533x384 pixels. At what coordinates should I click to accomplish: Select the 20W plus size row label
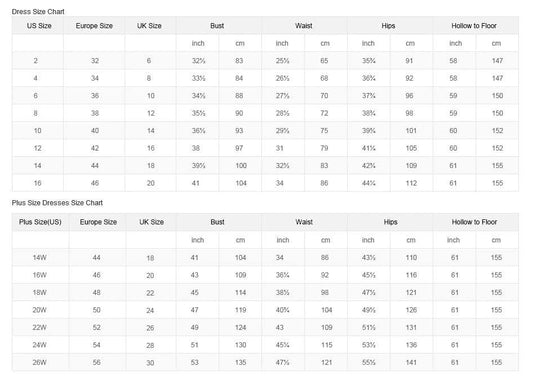(39, 310)
